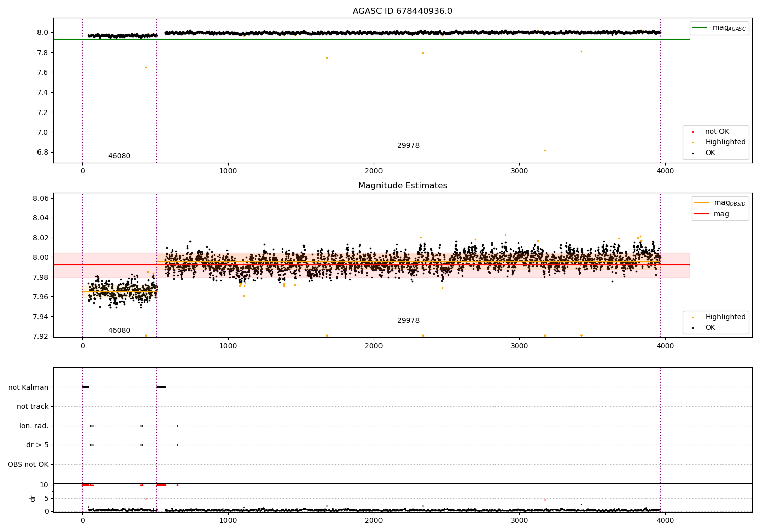Select the 'Highlighted' legend entry in top plot
Screen dimensions: 760x532
[725, 142]
